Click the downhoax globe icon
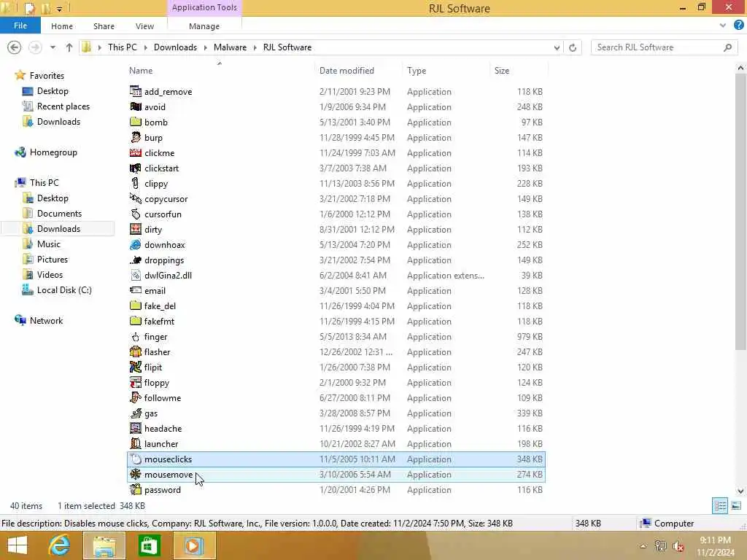The image size is (747, 560). [135, 245]
